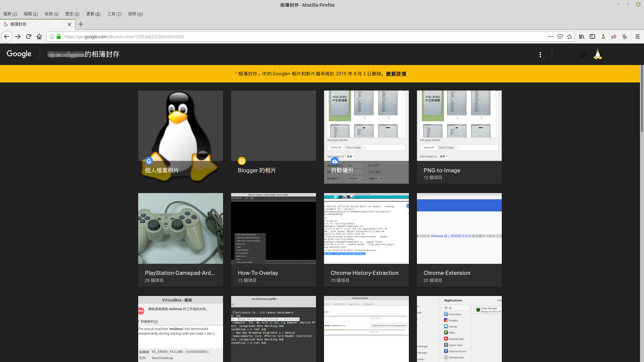The height and width of the screenshot is (362, 644).
Task: Reload the current page
Action: [29, 37]
